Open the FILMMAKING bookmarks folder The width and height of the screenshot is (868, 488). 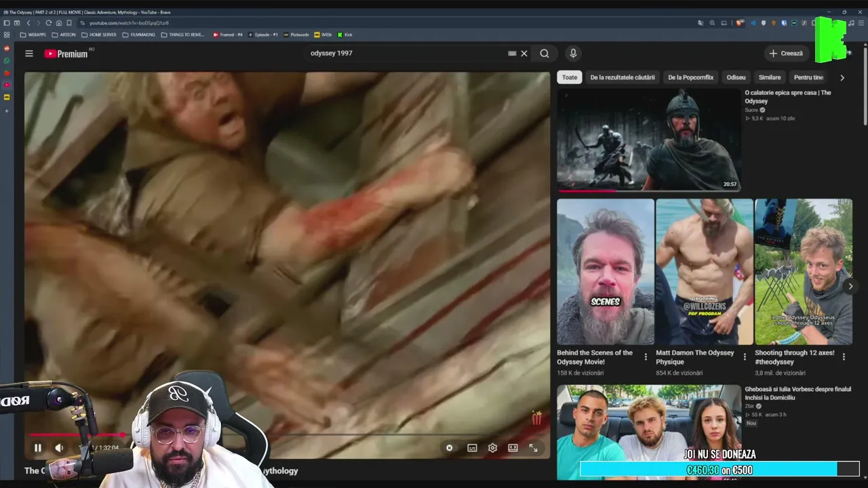(x=139, y=35)
